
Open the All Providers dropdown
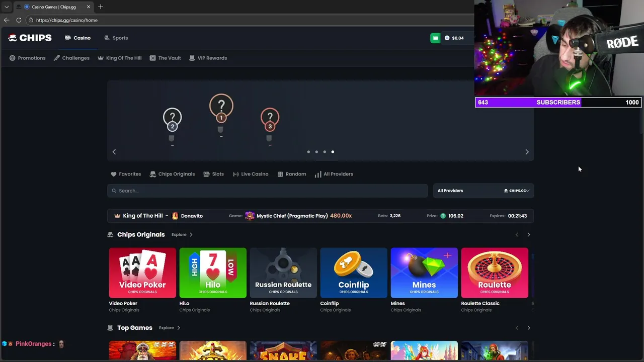tap(484, 191)
